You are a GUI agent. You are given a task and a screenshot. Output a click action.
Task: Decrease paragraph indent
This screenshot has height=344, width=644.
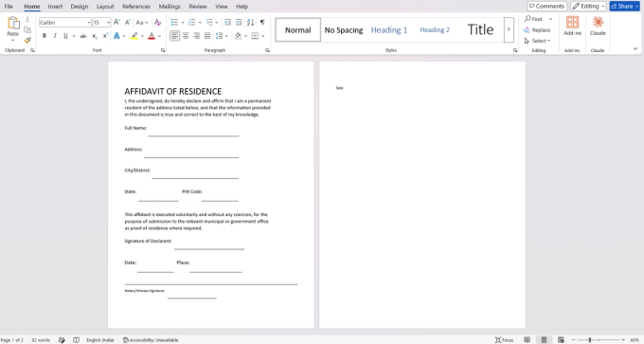pos(228,22)
